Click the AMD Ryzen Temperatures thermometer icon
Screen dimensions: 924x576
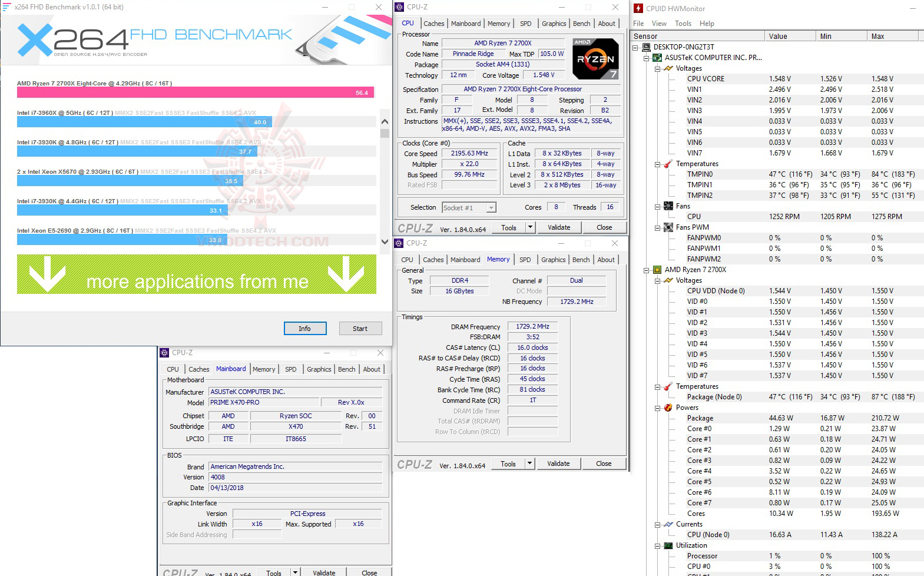pyautogui.click(x=668, y=386)
